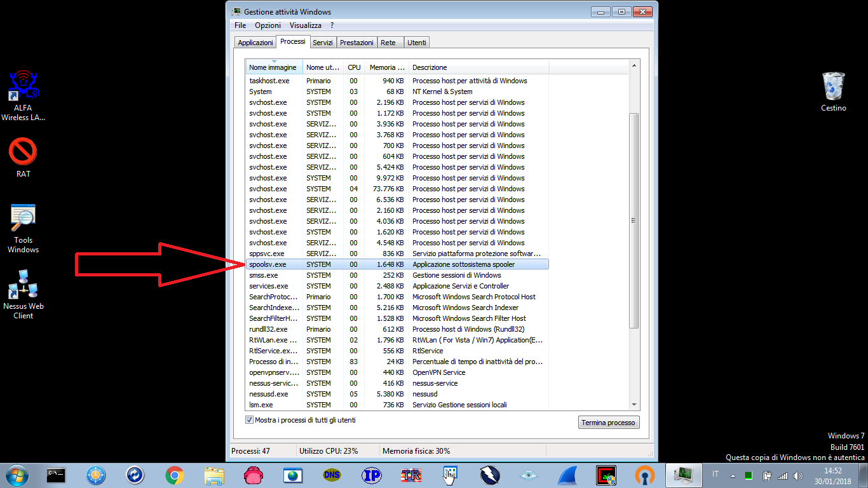Viewport: 868px width, 488px height.
Task: Click the process list vertical scrollbar thumb
Action: 634,220
